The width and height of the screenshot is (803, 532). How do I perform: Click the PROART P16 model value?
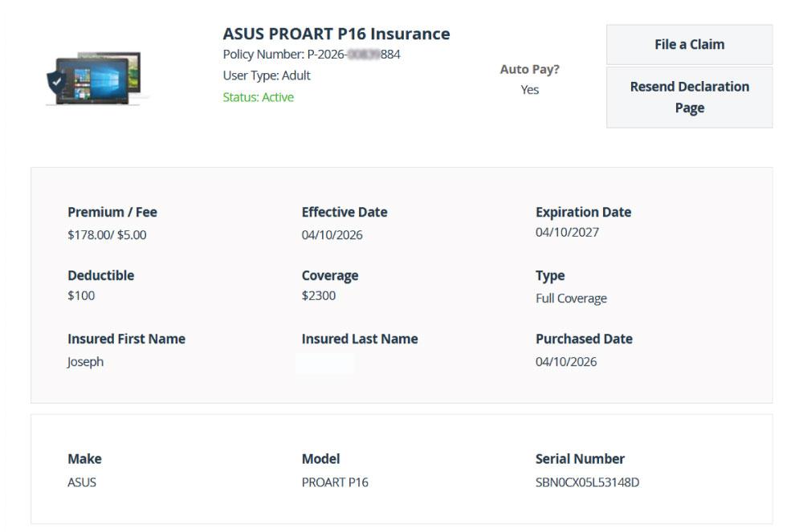(x=335, y=482)
